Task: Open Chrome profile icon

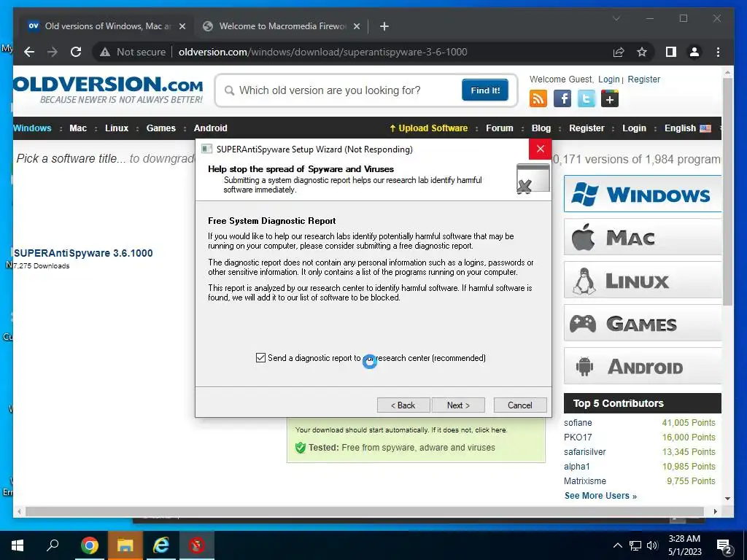Action: click(x=694, y=52)
